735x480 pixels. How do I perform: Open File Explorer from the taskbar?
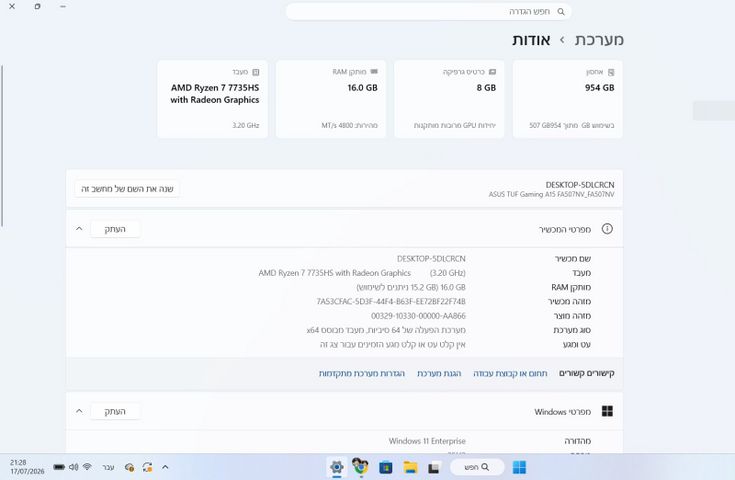pos(410,467)
